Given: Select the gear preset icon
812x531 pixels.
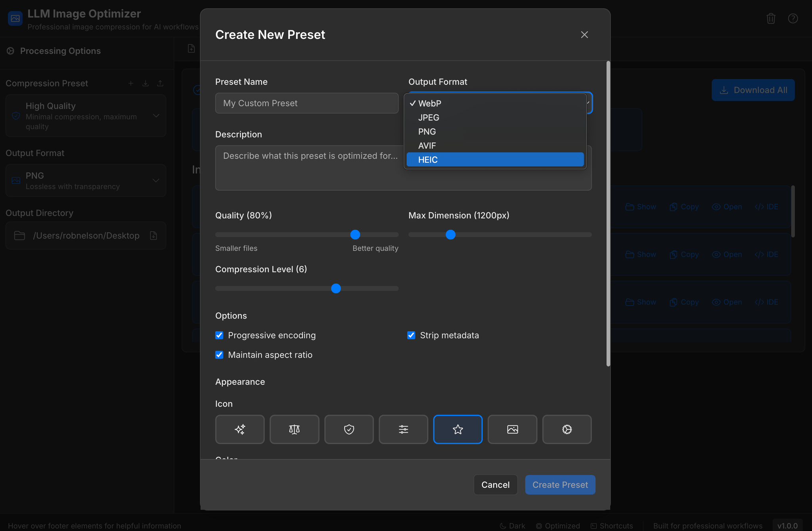Looking at the screenshot, I should point(567,429).
